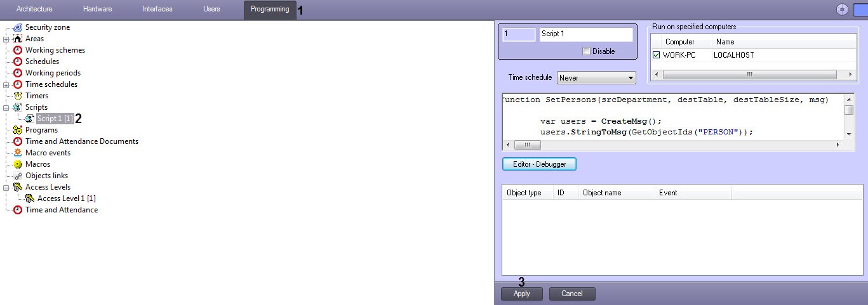Viewport: 868px width, 305px height.
Task: Click the Objects links chain icon
Action: click(18, 176)
